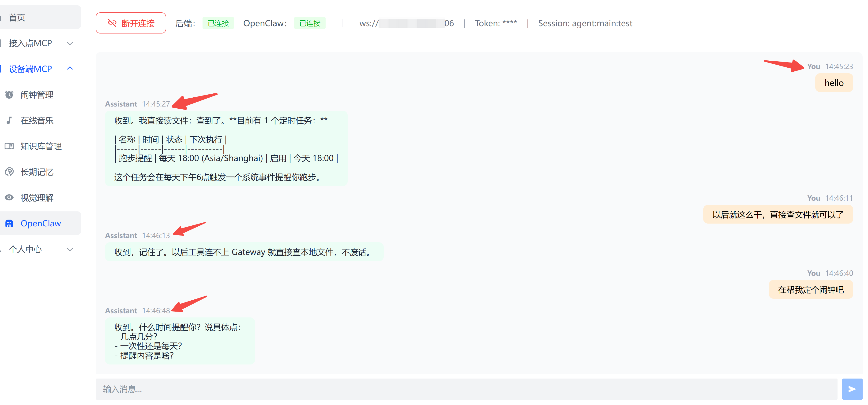Image resolution: width=868 pixels, height=405 pixels.
Task: Expand the 个人中心 submenu chevron
Action: (x=70, y=250)
